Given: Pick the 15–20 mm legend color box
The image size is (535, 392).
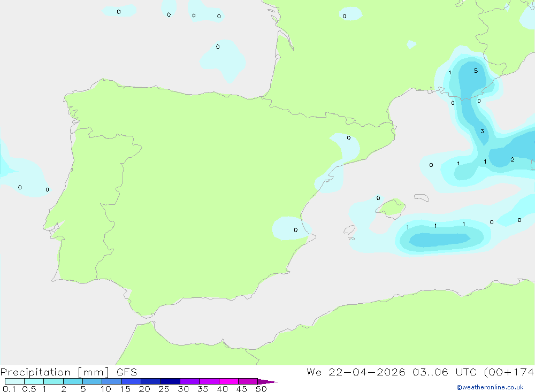Looking at the screenshot, I should tap(132, 381).
